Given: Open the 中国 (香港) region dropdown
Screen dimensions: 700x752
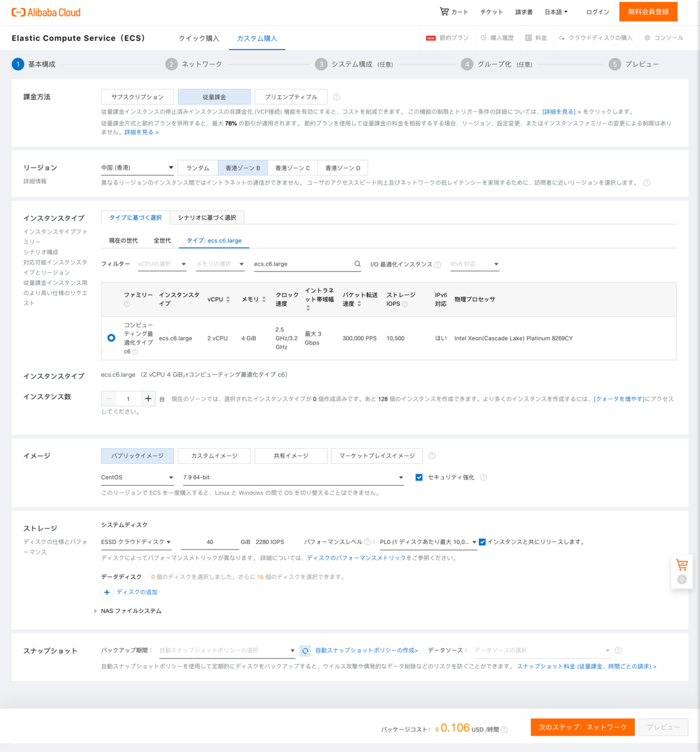Looking at the screenshot, I should pos(137,168).
